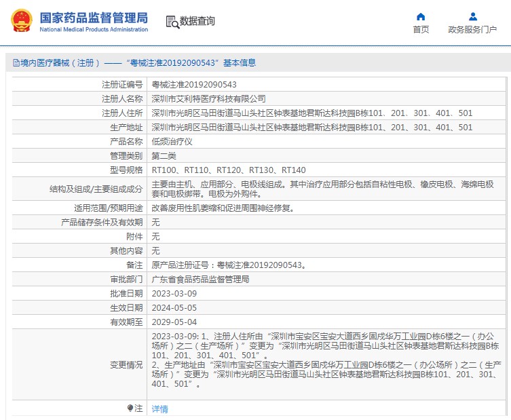Click the 生产地址 address value
The height and width of the screenshot is (420, 511).
pyautogui.click(x=312, y=128)
